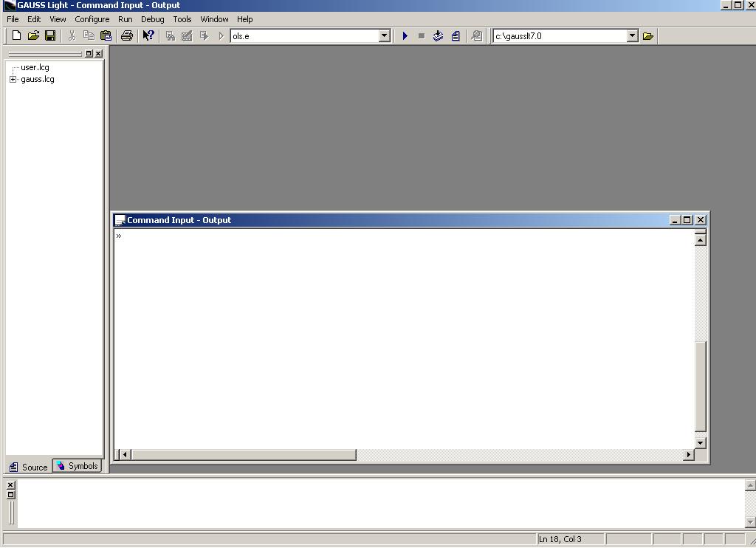Viewport: 756px width, 548px height.
Task: Click the command prompt input area
Action: 404,338
